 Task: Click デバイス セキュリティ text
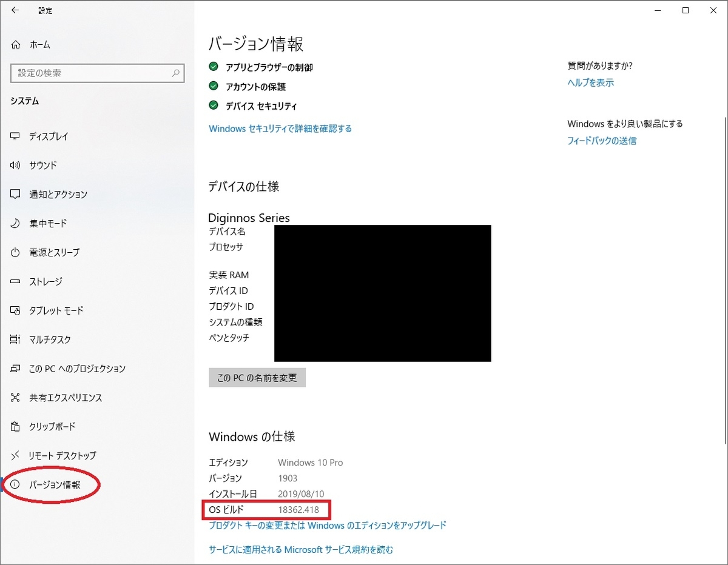click(x=261, y=106)
